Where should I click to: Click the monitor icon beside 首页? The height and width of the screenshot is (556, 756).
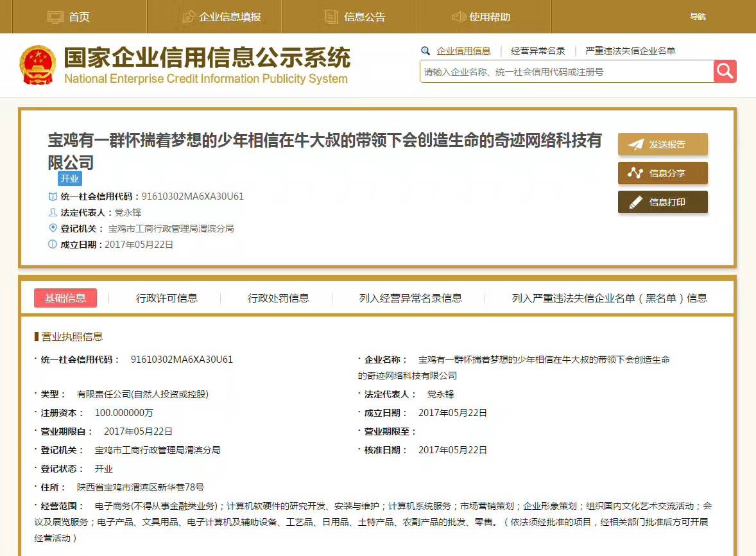56,17
